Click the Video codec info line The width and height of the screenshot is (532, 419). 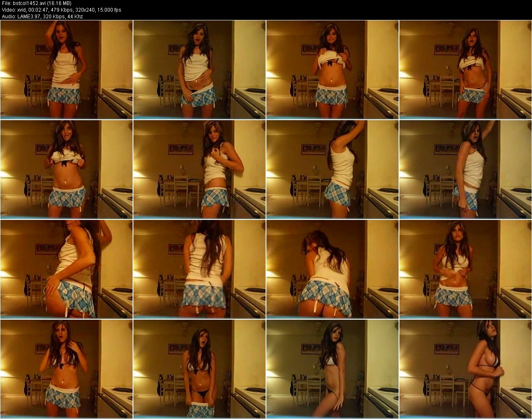coord(61,10)
